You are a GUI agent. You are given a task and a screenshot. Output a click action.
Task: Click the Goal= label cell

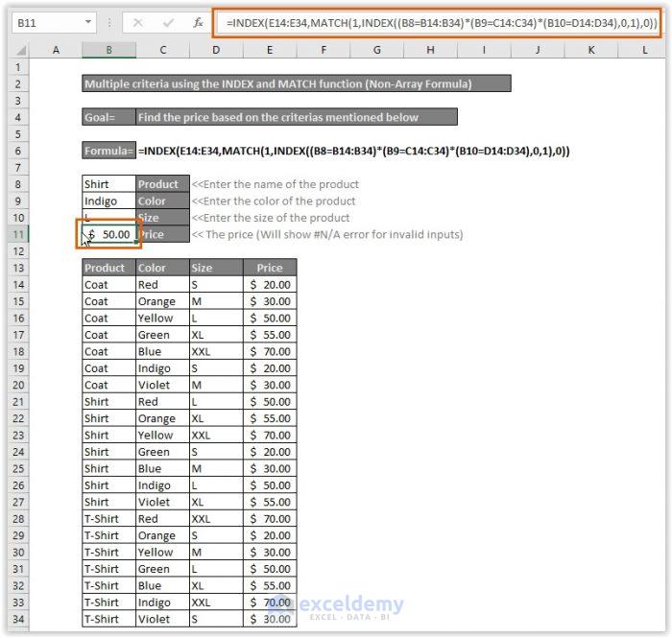[108, 117]
